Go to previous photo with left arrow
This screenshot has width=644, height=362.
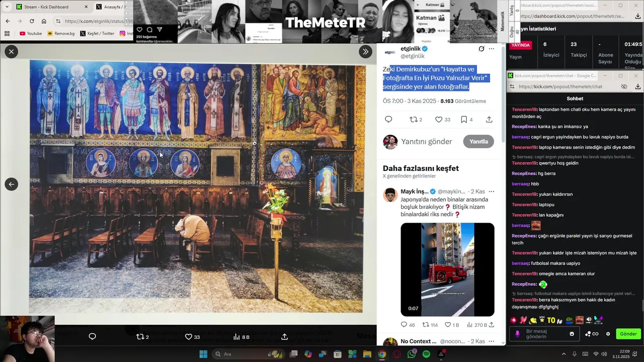(11, 184)
